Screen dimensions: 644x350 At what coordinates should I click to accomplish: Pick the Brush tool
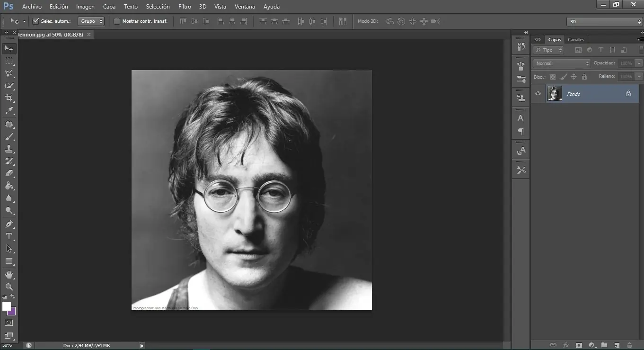[x=9, y=136]
